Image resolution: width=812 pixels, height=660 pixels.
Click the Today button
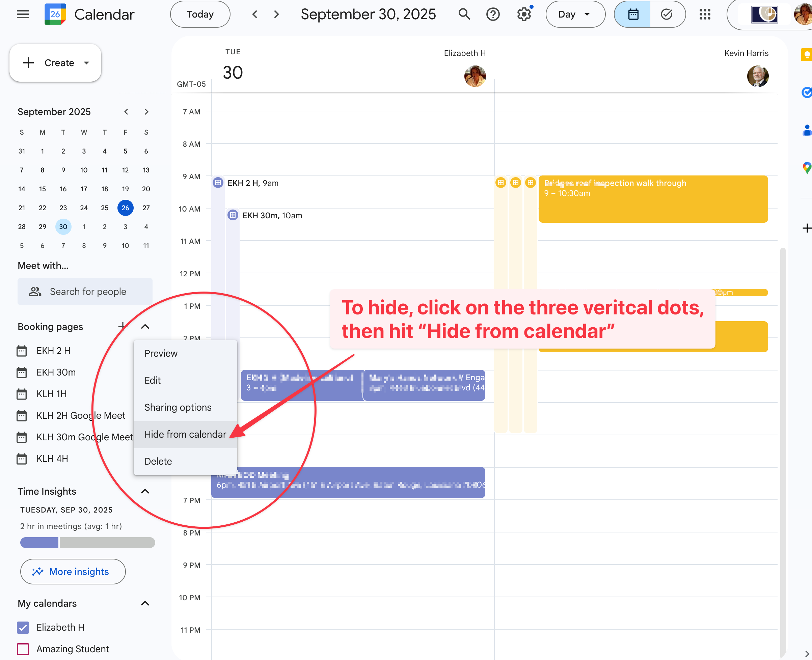(200, 15)
